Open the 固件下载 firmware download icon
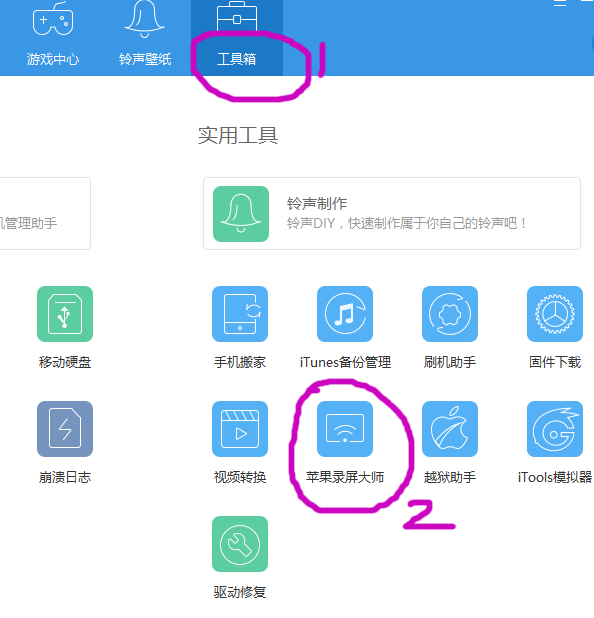This screenshot has height=618, width=594. 555,314
